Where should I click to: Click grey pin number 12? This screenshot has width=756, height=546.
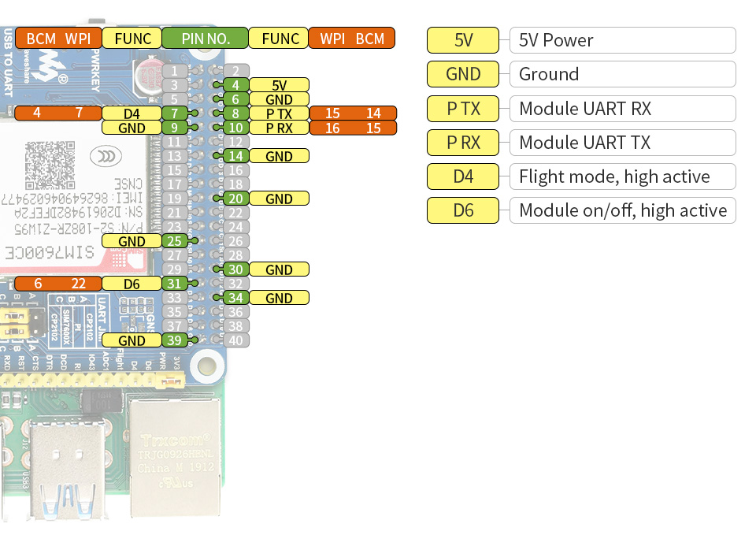click(235, 142)
